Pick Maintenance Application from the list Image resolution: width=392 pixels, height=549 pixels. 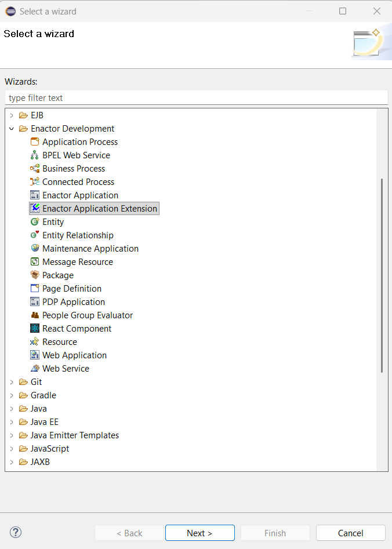coord(90,248)
